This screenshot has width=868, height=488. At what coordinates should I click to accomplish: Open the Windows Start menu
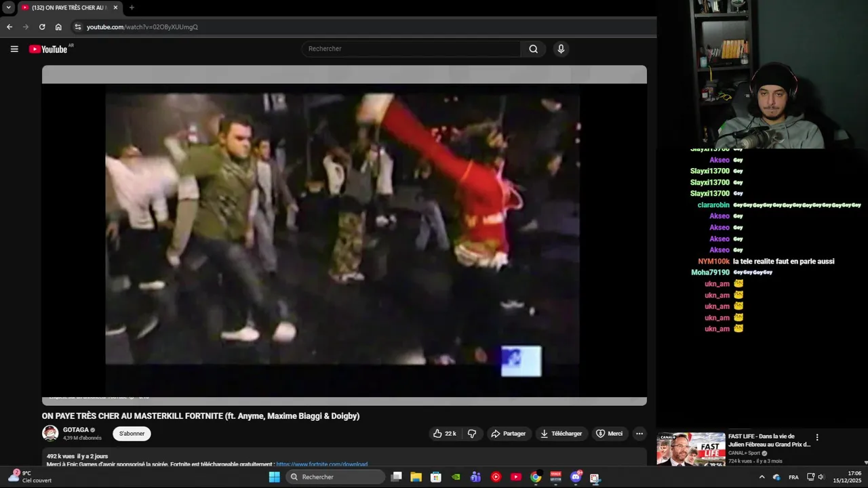pos(275,477)
